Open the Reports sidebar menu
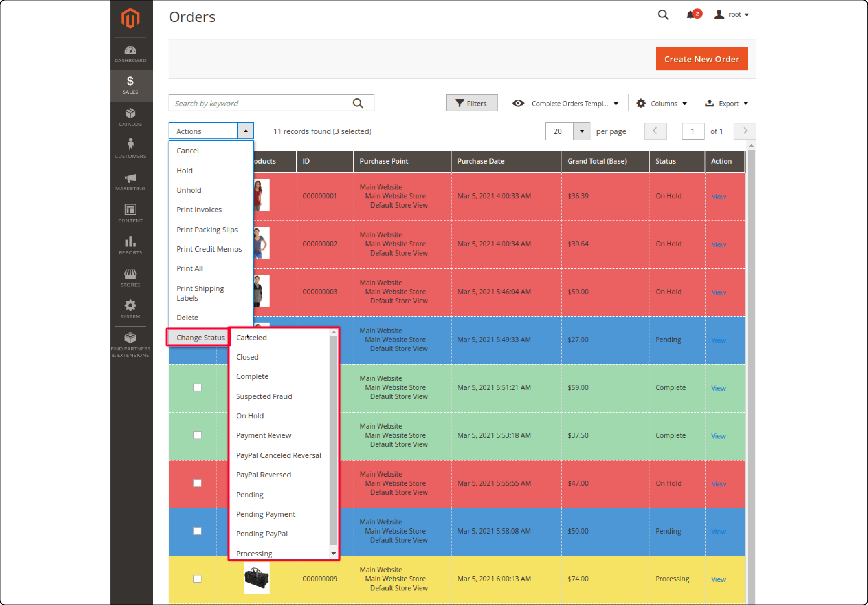The width and height of the screenshot is (868, 605). 130,245
